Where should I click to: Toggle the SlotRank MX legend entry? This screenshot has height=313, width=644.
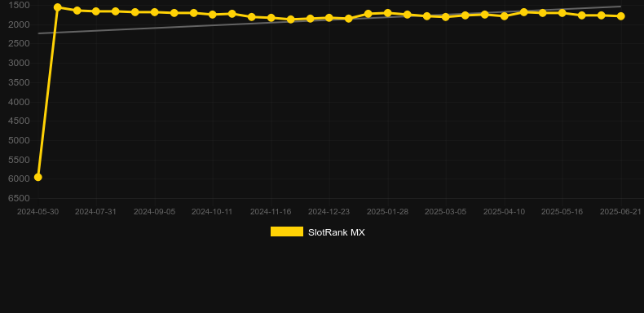pyautogui.click(x=317, y=232)
